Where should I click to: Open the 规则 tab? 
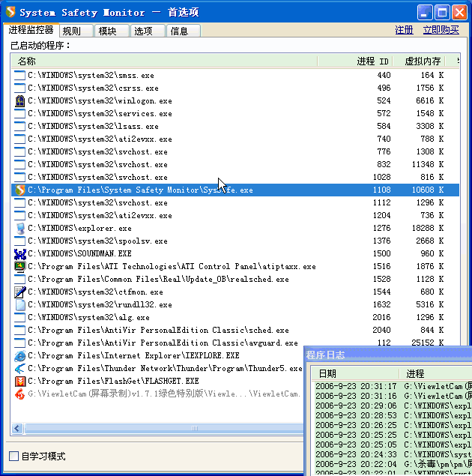[x=76, y=31]
